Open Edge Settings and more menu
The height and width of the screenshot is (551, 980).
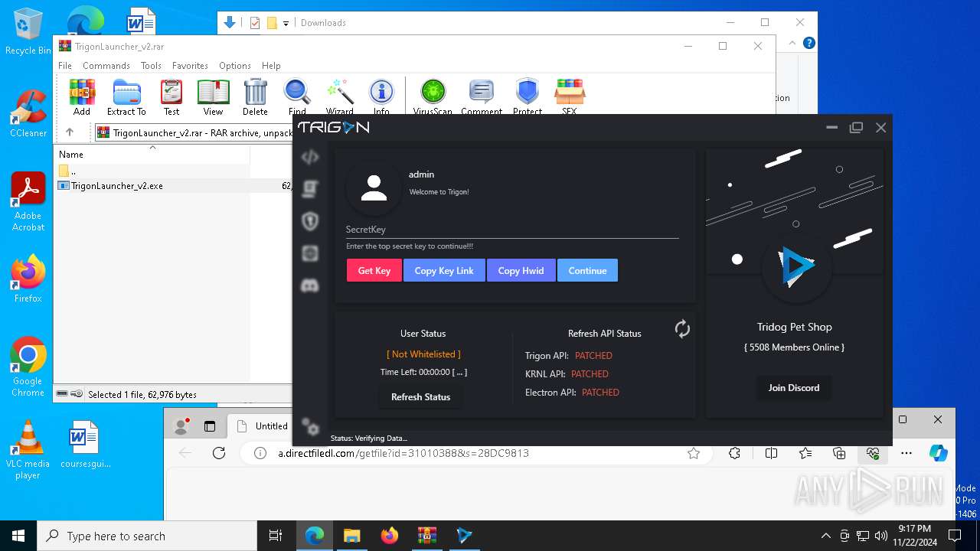click(x=906, y=453)
